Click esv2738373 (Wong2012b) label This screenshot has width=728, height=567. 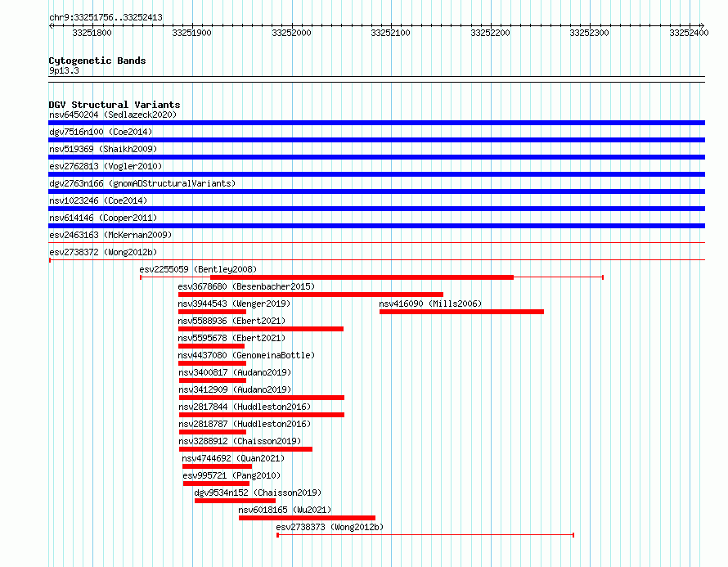330,527
